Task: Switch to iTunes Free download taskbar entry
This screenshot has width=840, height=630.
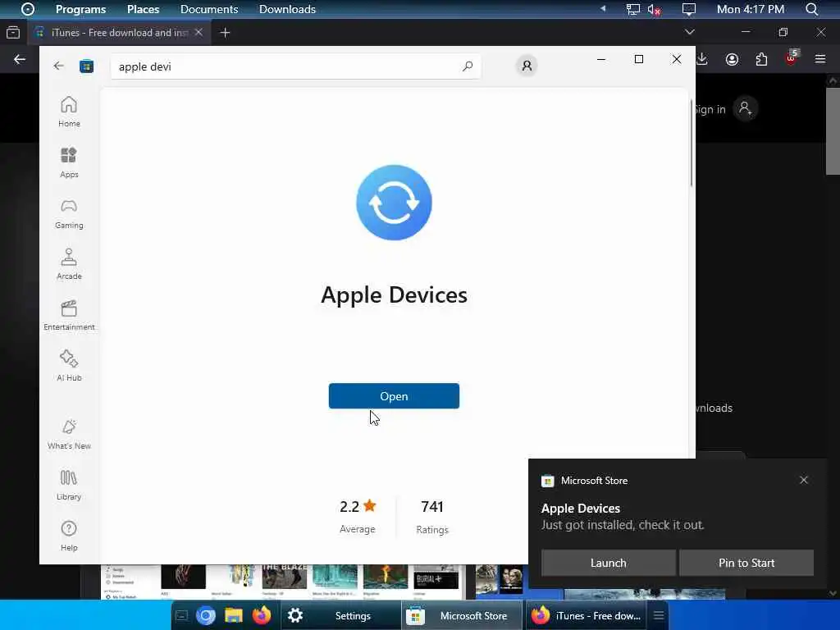Action: click(x=587, y=615)
